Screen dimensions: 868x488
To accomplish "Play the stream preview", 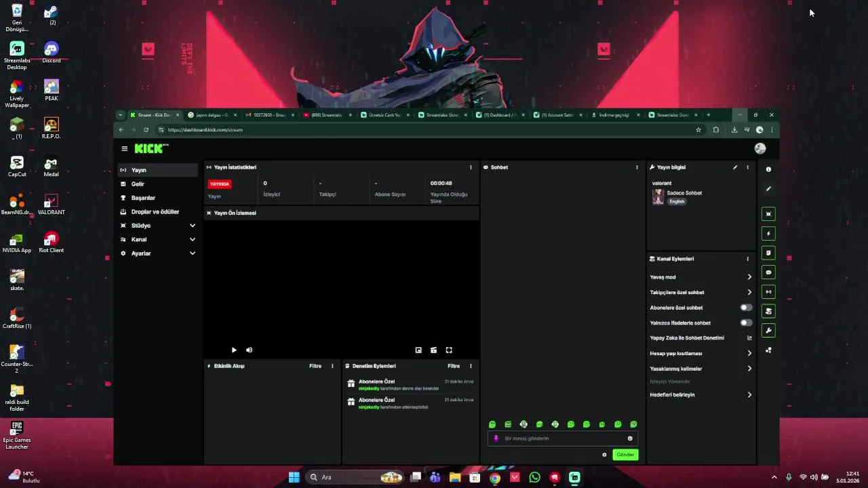I will tap(234, 350).
